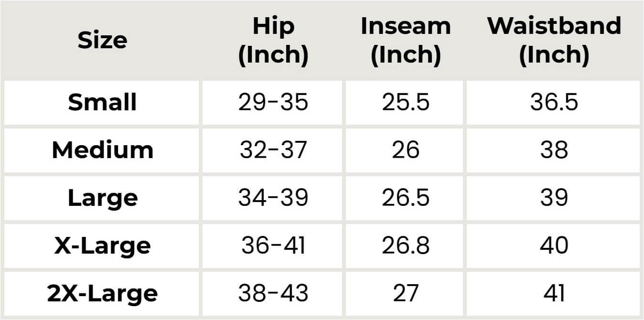Select the 32-37 hip measurement cell
Screen dimensions: 644x320
[273, 150]
